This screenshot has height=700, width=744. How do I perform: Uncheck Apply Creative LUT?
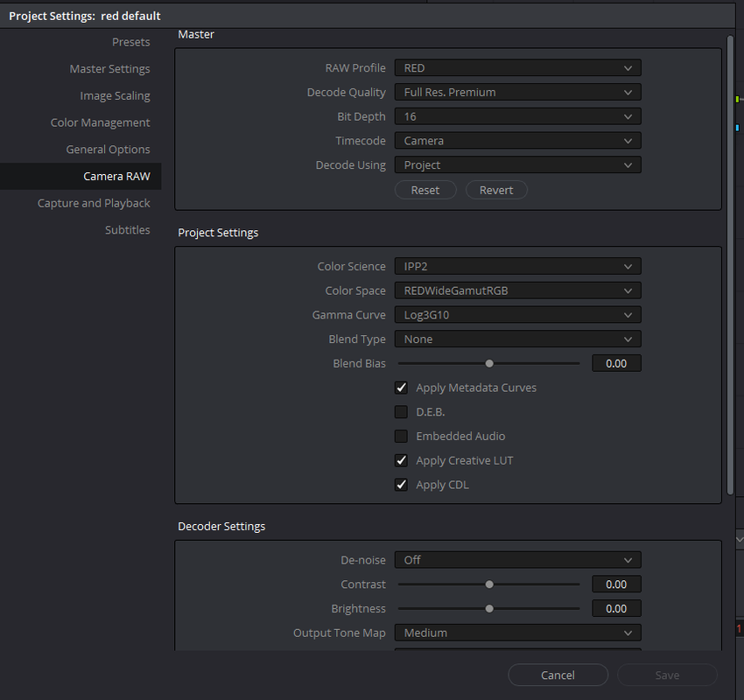(x=402, y=460)
